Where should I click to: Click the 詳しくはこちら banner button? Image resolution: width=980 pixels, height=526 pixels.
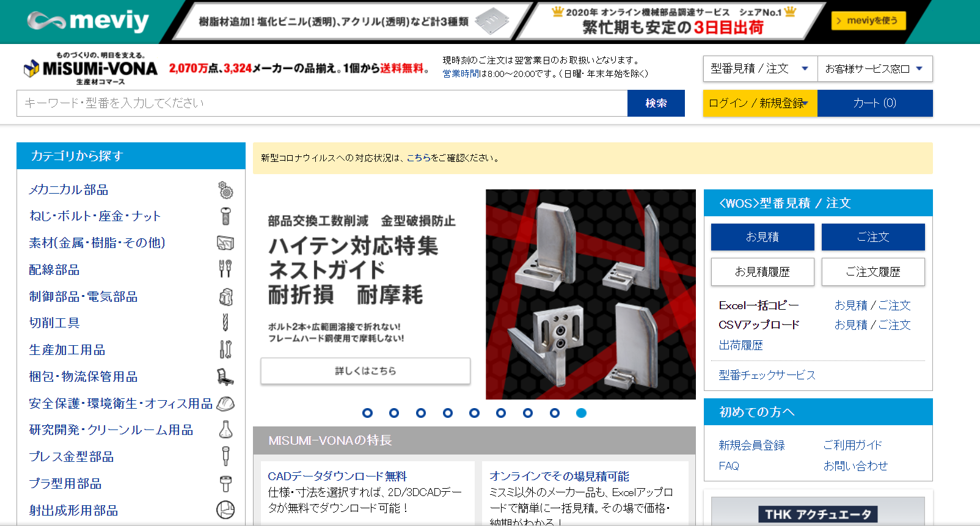[x=365, y=371]
